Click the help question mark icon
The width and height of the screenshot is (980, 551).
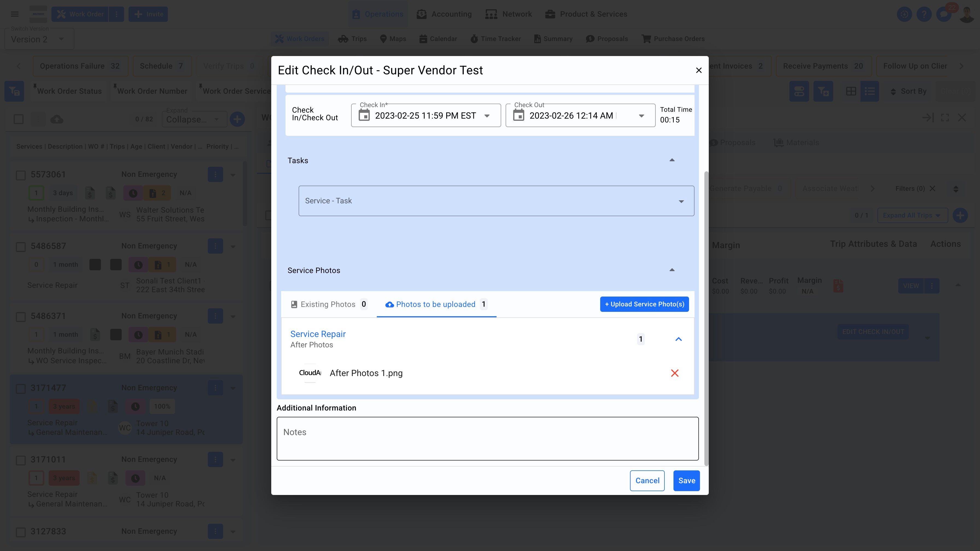924,14
